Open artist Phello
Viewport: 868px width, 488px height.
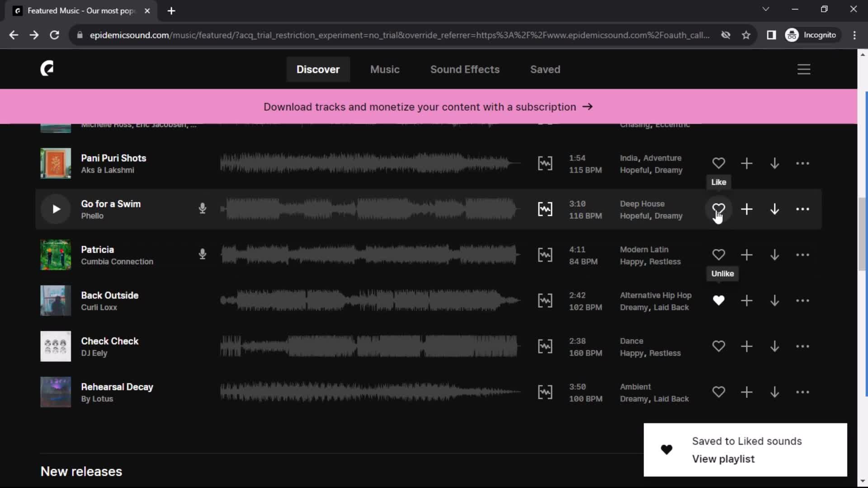[92, 216]
